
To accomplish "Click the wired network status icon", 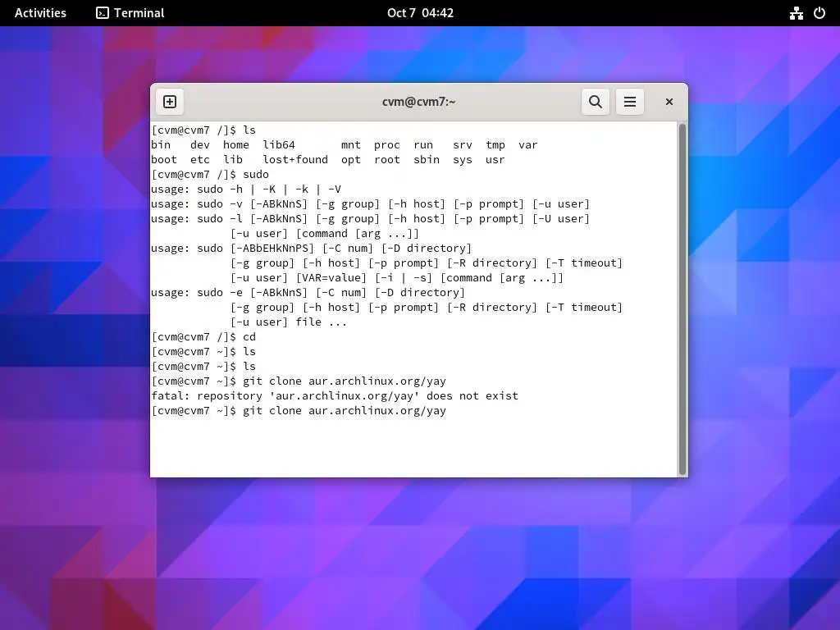I will [796, 13].
